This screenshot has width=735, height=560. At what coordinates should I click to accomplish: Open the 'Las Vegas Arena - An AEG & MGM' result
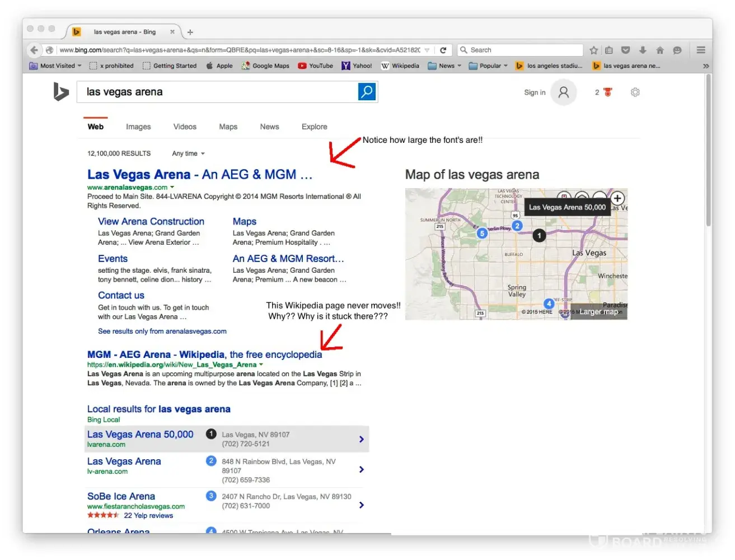click(x=200, y=175)
